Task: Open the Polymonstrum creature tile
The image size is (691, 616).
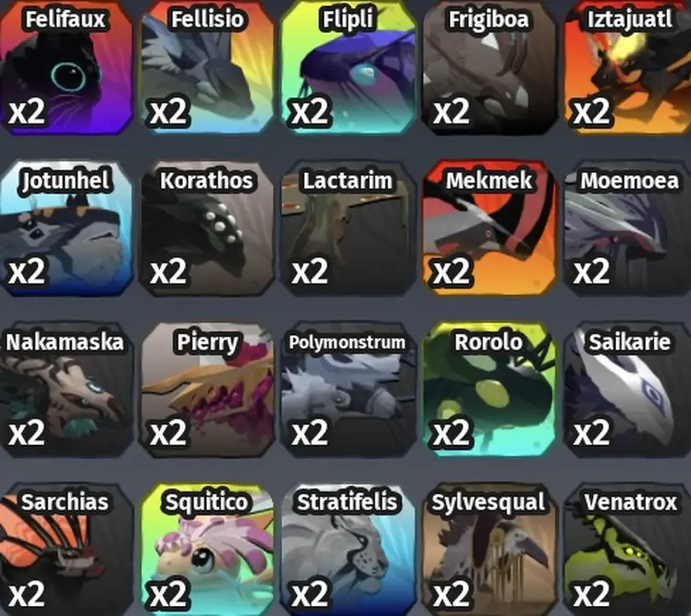Action: point(348,390)
